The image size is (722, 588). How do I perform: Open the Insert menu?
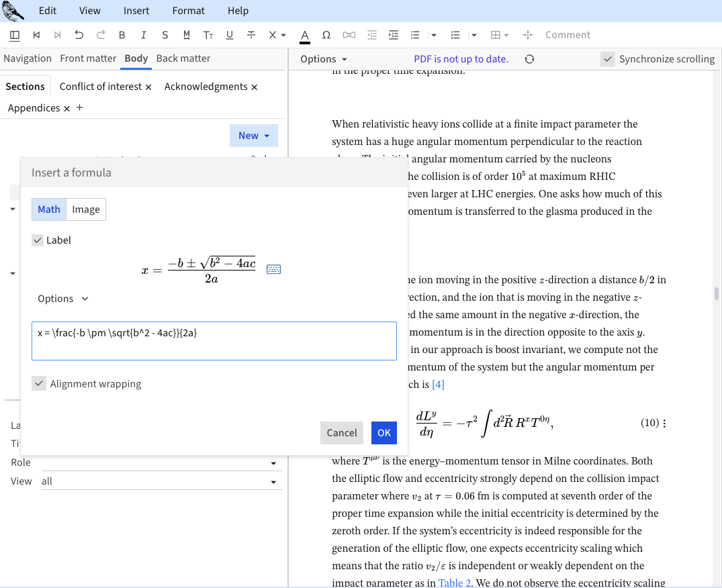tap(136, 11)
